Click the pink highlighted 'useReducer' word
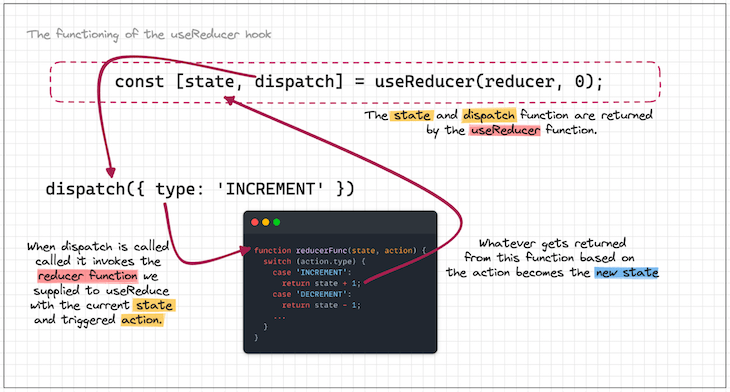The height and width of the screenshot is (392, 730). click(505, 130)
